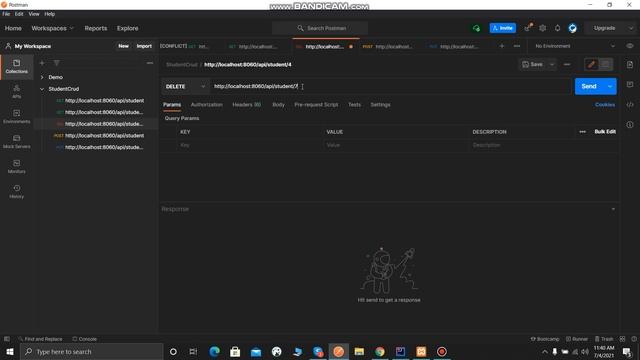Screen dimensions: 640x360
Task: Switch to the Tests tab
Action: [354, 104]
